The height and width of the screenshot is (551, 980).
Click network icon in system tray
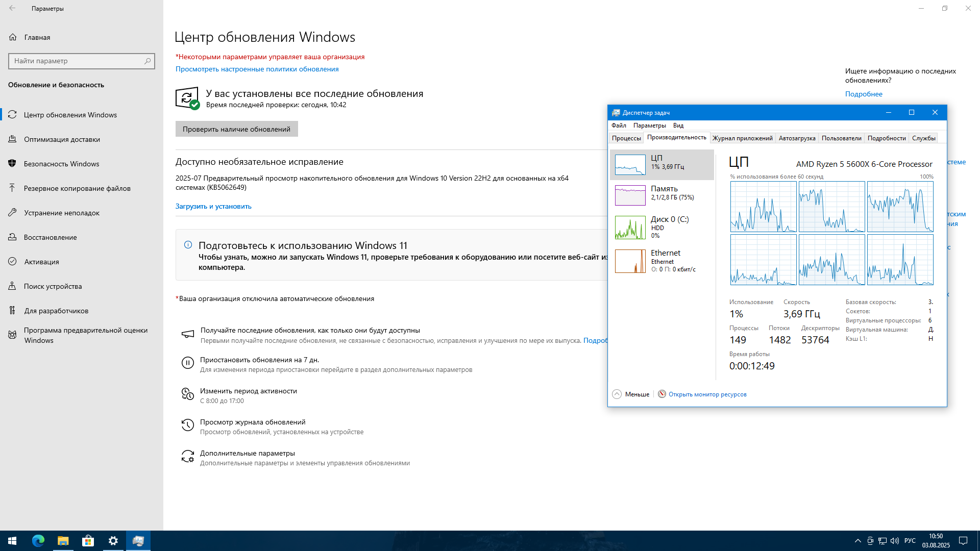[883, 541]
